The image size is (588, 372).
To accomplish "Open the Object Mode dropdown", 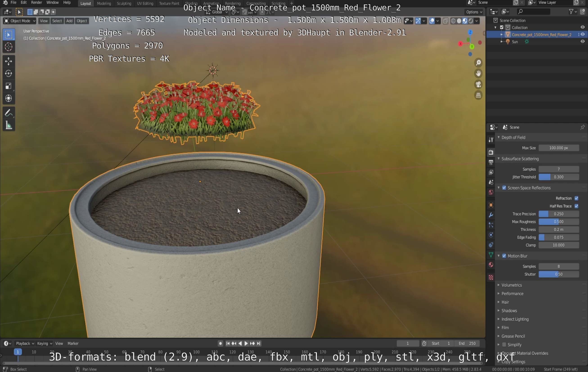I will click(x=20, y=21).
